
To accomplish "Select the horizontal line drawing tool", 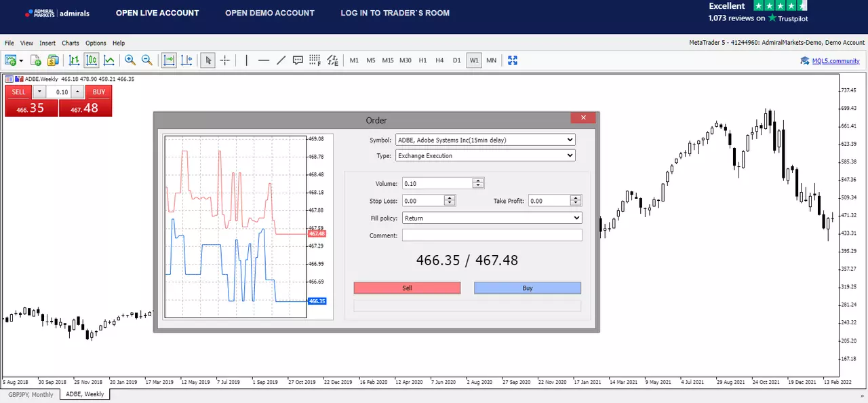I will [264, 60].
